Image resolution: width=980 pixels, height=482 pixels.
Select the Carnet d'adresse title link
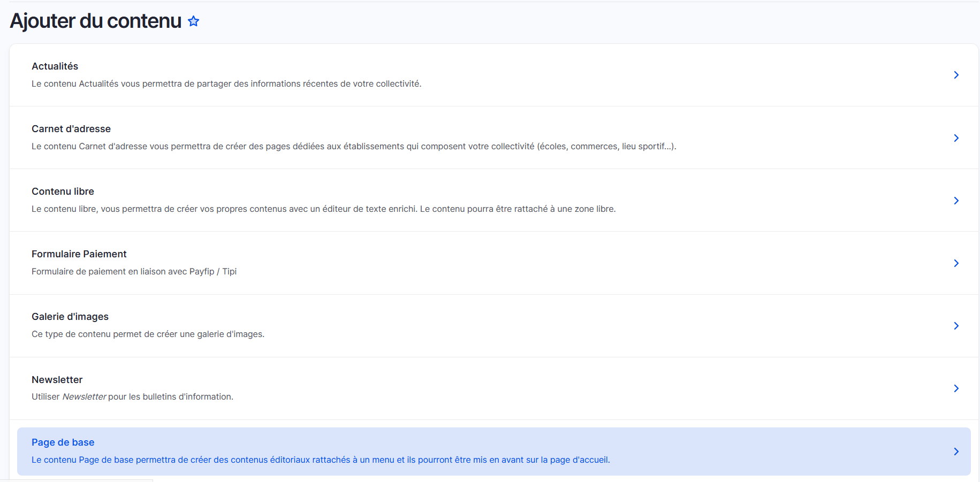coord(71,129)
